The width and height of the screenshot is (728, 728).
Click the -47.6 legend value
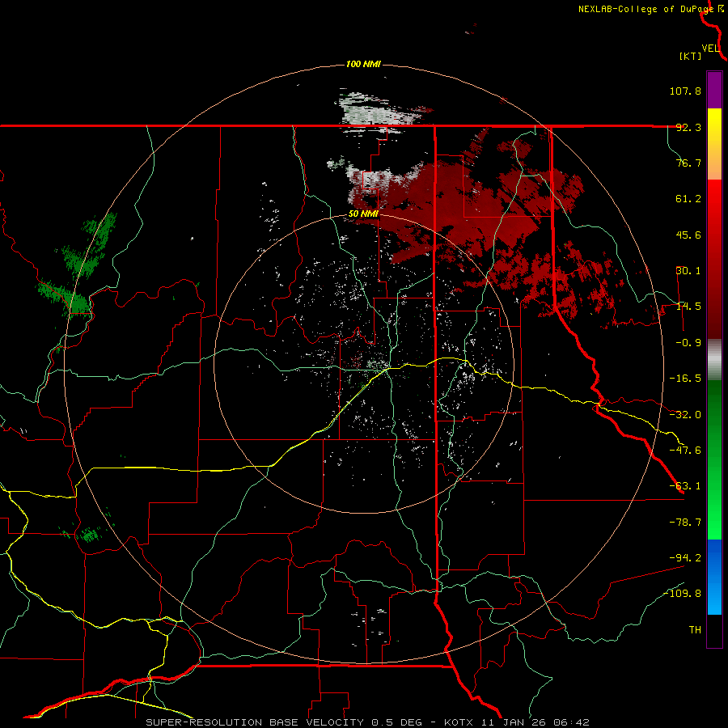coord(685,451)
